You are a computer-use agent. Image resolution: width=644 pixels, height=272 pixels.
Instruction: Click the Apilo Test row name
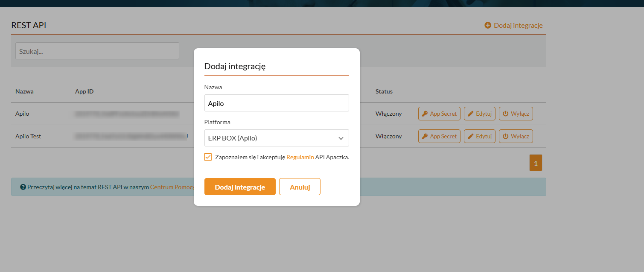pos(28,136)
